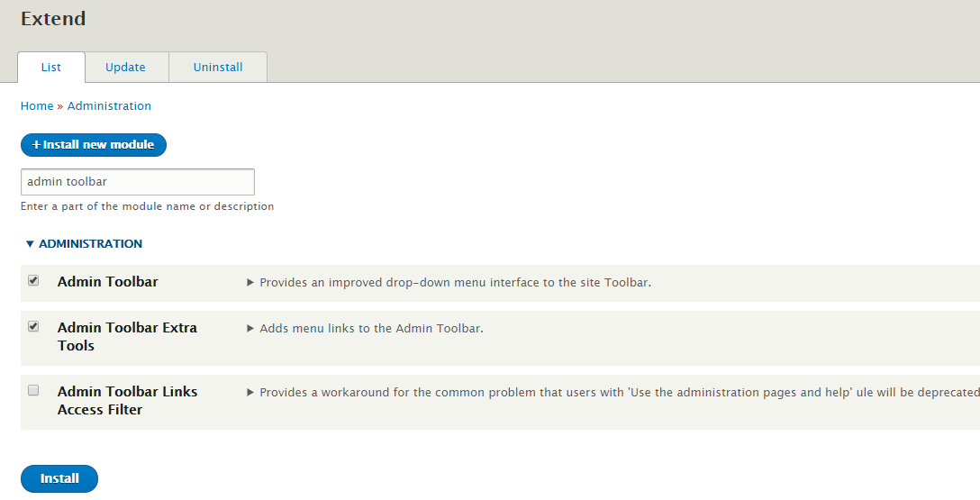The height and width of the screenshot is (500, 980).
Task: Uncheck the Admin Toolbar checkbox
Action: (x=33, y=280)
